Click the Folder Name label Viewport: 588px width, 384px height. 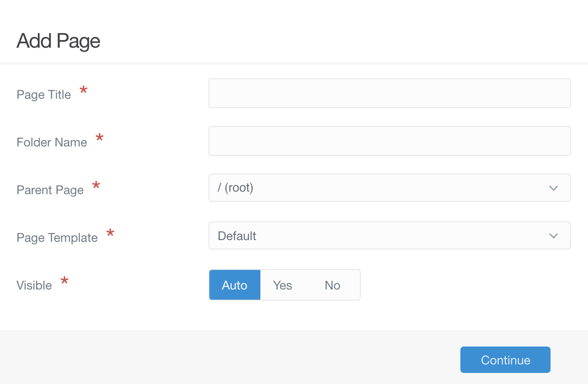52,142
